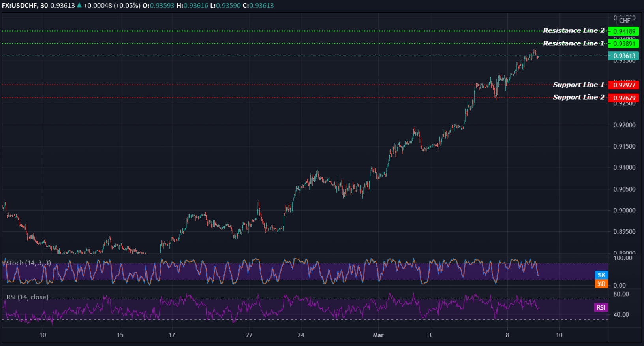644x346 pixels.
Task: Click the O:0.93593 open value
Action: (x=158, y=6)
